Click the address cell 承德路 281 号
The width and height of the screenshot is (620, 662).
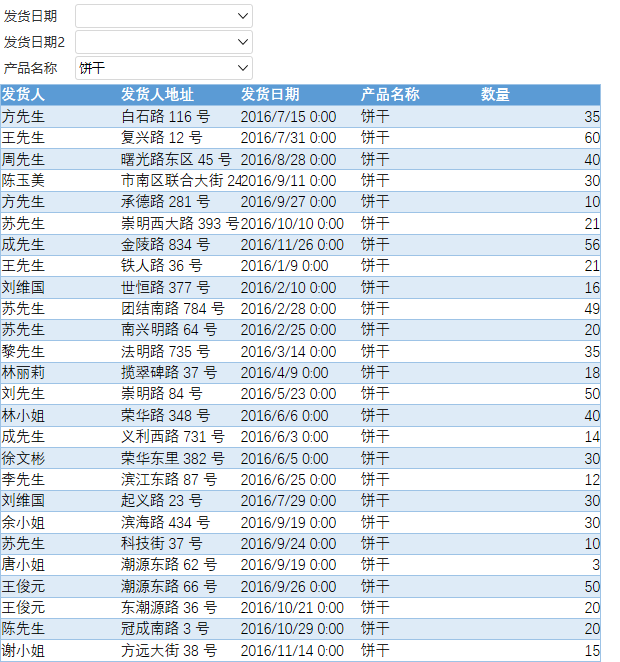click(x=165, y=201)
